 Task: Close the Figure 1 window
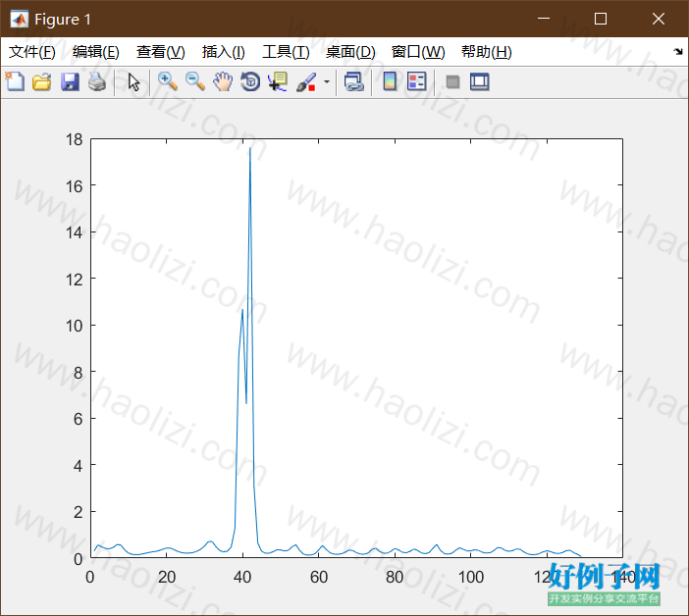point(658,19)
